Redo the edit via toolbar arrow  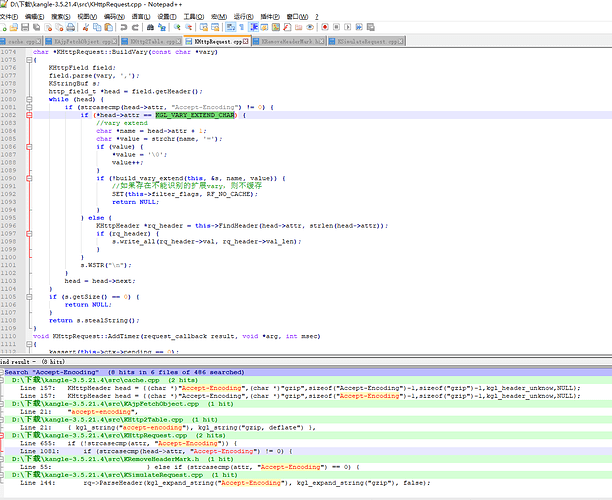[x=135, y=27]
